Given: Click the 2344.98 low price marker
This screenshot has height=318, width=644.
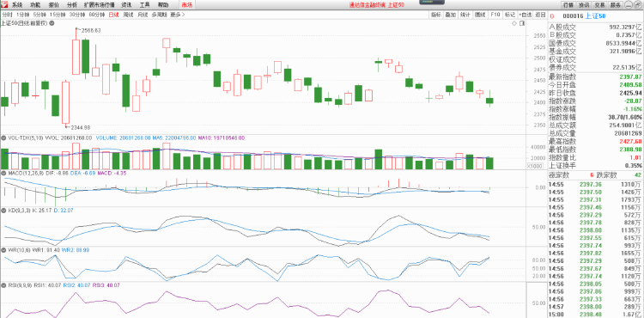Looking at the screenshot, I should (80, 128).
